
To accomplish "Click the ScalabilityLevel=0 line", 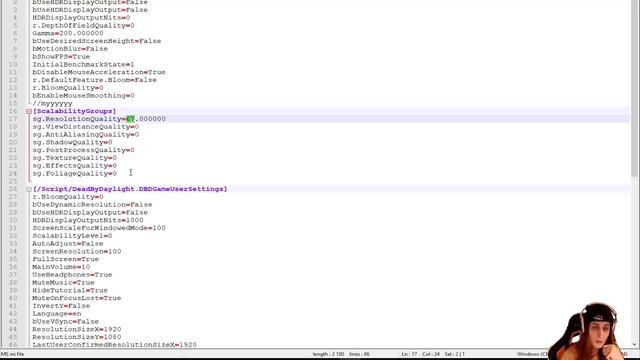I will click(x=72, y=236).
